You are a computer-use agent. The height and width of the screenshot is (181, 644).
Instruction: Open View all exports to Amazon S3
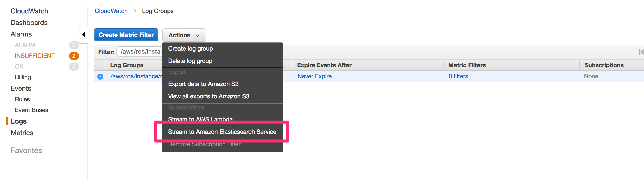tap(209, 96)
